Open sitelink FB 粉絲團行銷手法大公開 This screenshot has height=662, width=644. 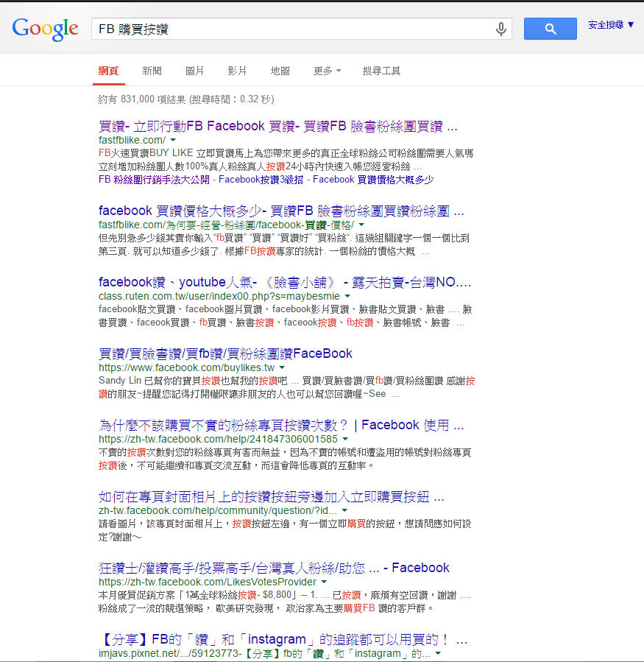tap(154, 180)
